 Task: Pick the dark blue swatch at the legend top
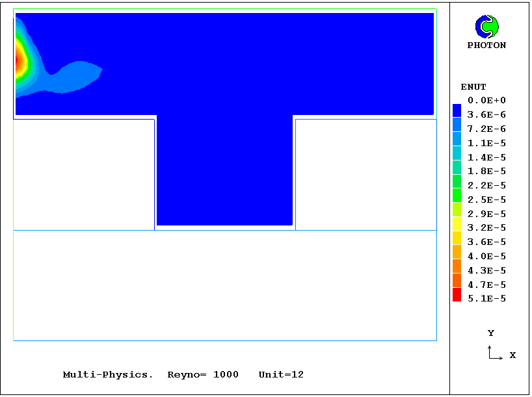(x=457, y=110)
